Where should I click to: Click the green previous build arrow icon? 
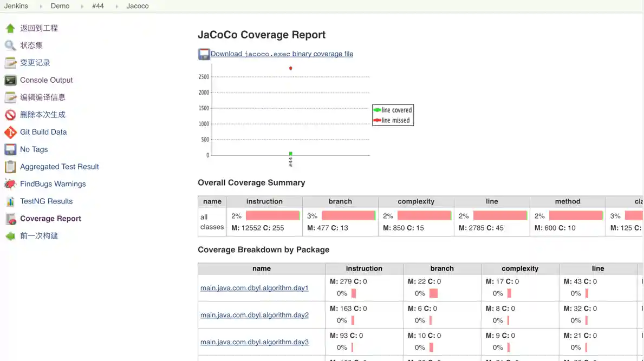click(x=10, y=236)
